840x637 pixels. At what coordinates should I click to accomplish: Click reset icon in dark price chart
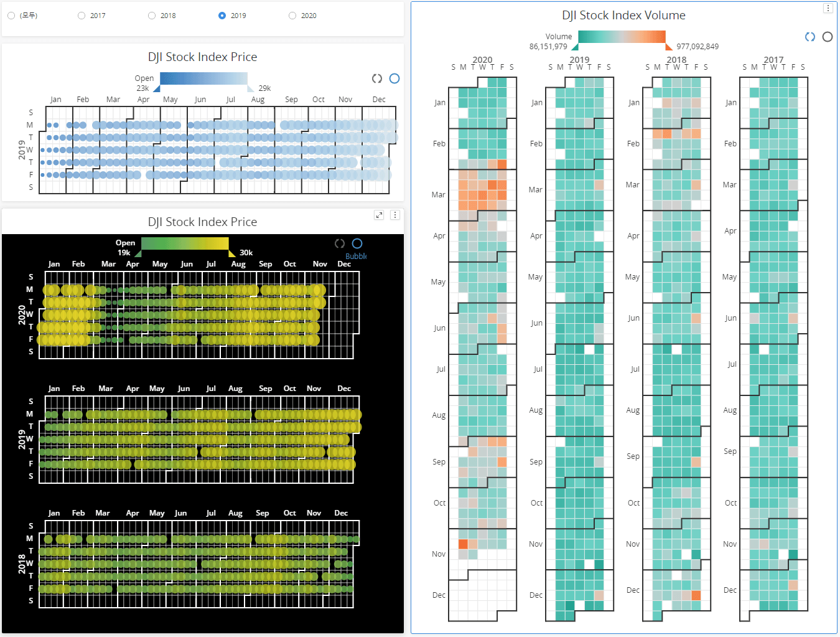tap(339, 243)
